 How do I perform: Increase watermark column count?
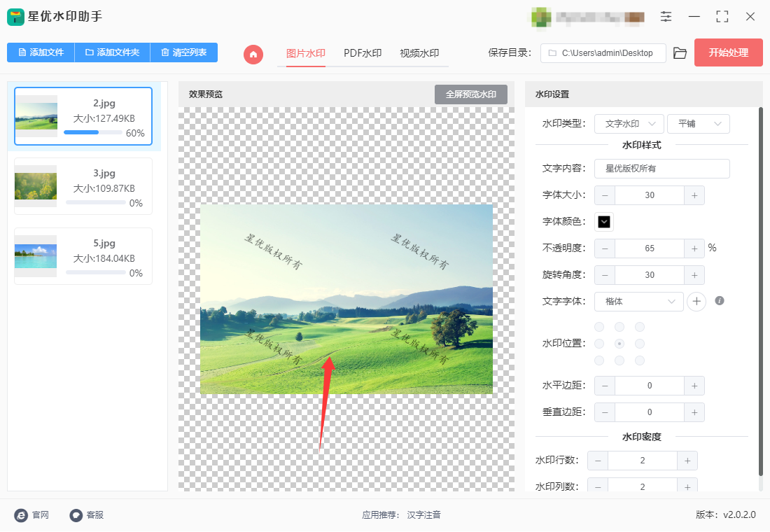click(x=687, y=486)
